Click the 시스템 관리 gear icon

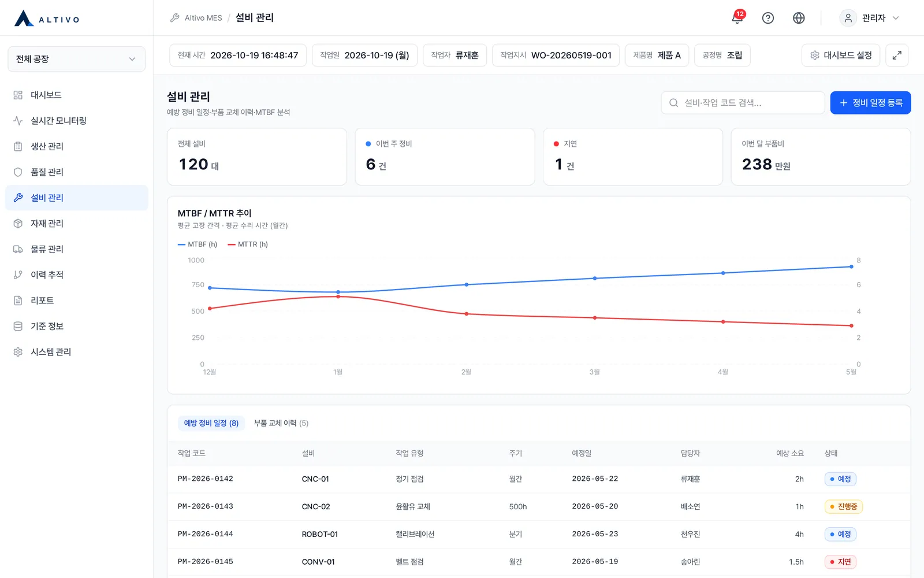pyautogui.click(x=18, y=352)
